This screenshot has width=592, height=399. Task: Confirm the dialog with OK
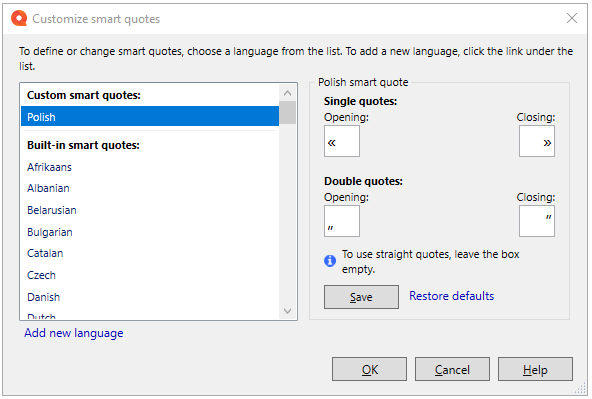pos(369,369)
